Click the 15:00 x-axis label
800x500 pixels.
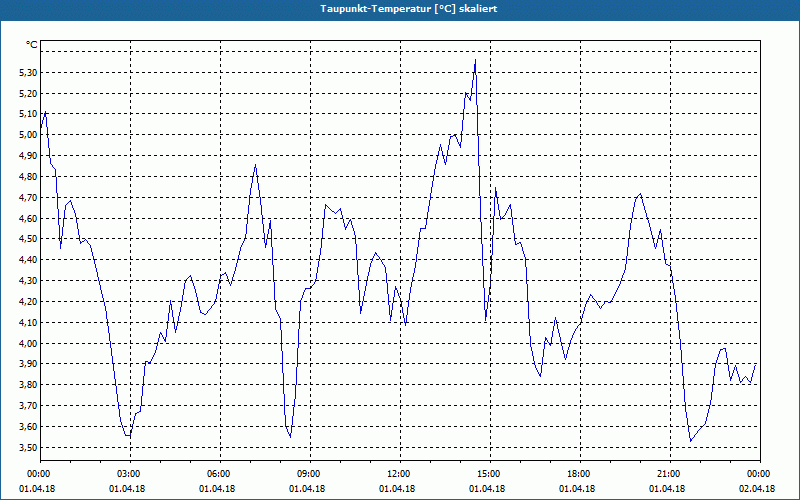coord(490,474)
